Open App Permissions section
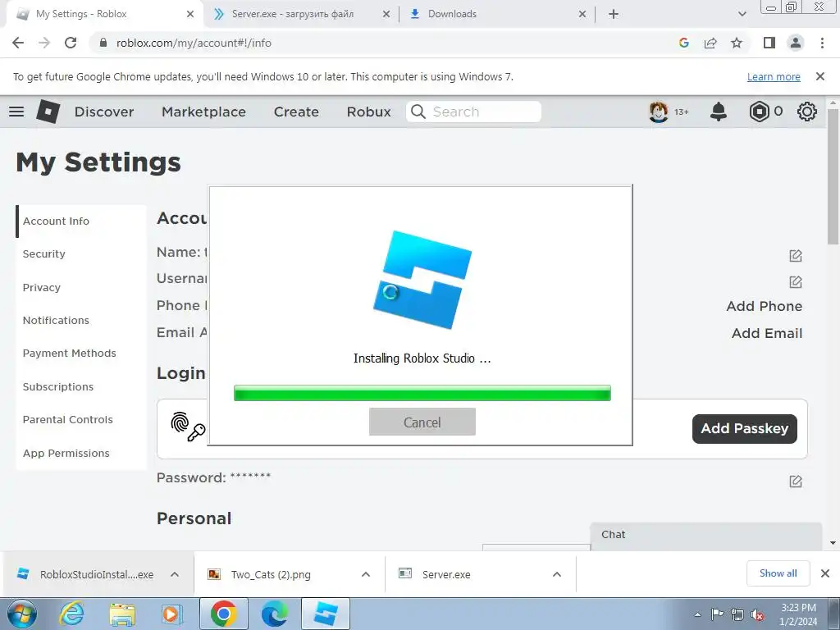The image size is (840, 630). pos(81,453)
